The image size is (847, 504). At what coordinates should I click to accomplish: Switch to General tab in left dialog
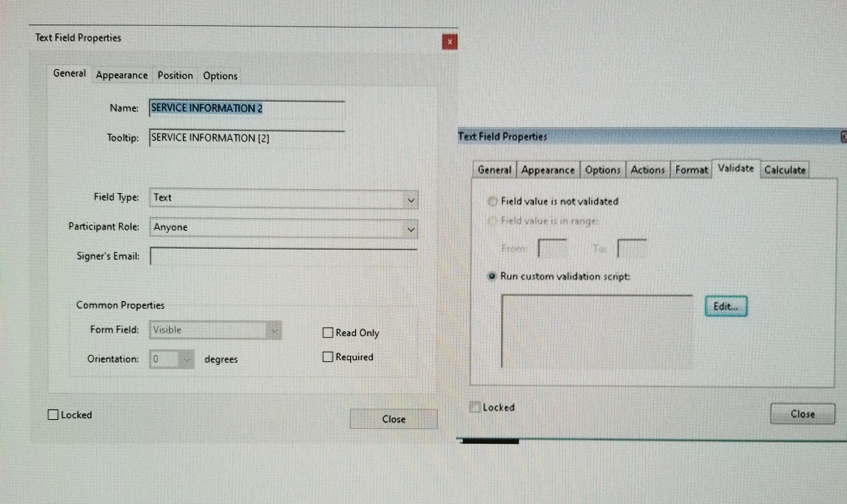point(69,74)
